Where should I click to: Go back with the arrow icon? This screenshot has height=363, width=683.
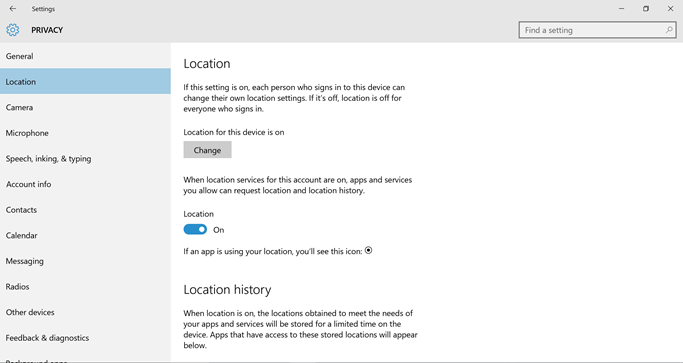pyautogui.click(x=13, y=9)
